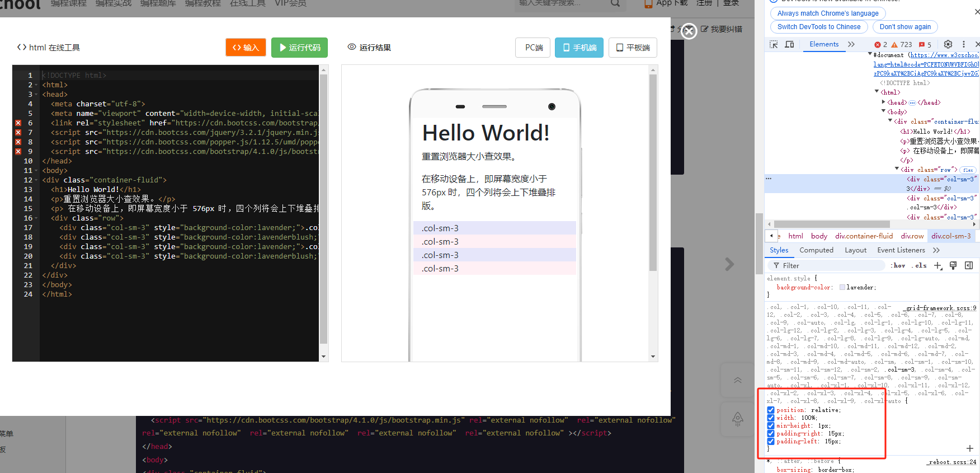Switch to the Computed tab

[x=816, y=250]
